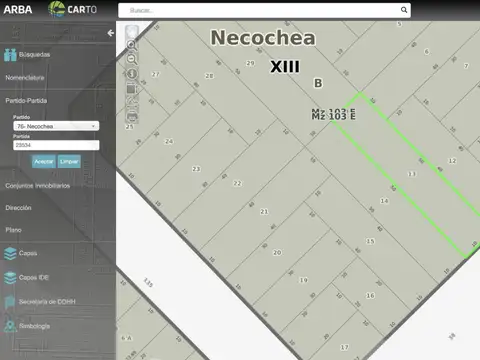Open Búsquedas with the binoculars icon
The height and width of the screenshot is (360, 480).
pyautogui.click(x=10, y=55)
